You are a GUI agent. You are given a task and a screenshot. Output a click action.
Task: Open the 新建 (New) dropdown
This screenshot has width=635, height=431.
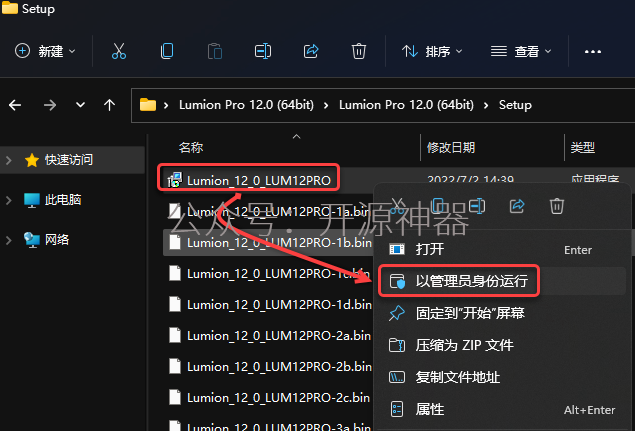45,51
